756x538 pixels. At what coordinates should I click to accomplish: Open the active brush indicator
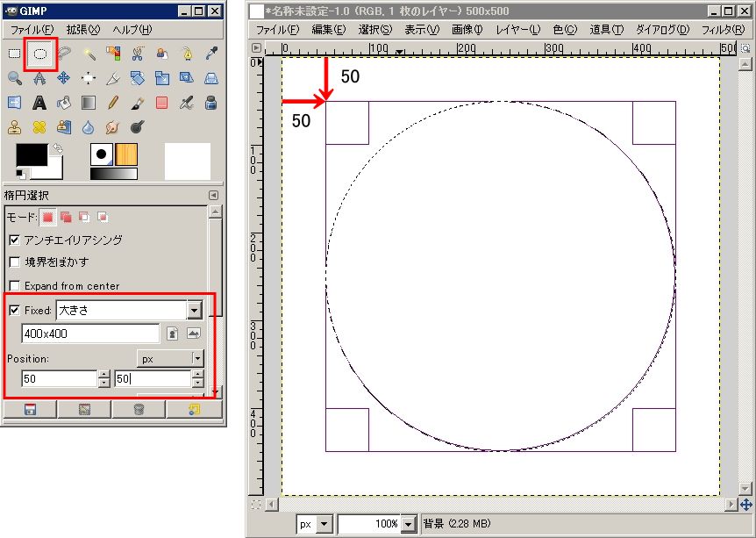[102, 154]
